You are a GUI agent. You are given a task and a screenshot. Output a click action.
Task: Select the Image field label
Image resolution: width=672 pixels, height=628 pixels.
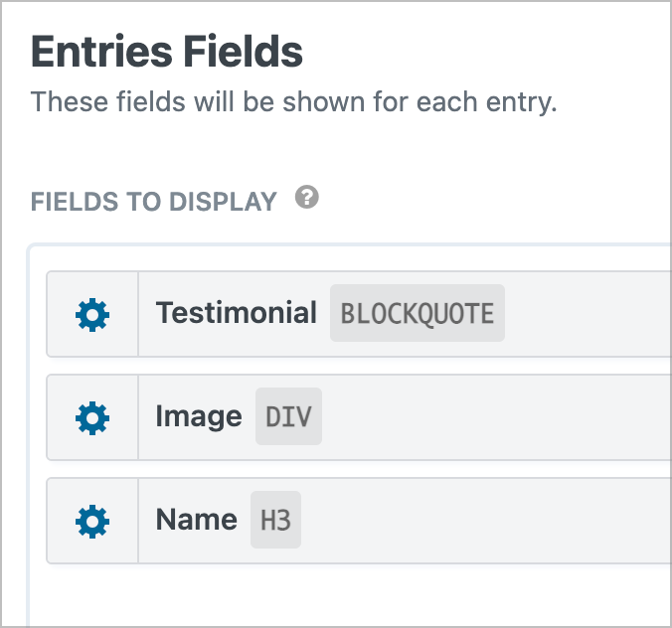click(199, 416)
